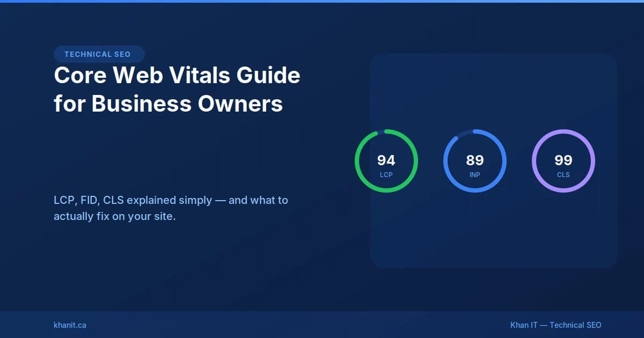
Task: Click the TECHNICAL SEO category badge
Action: point(99,54)
